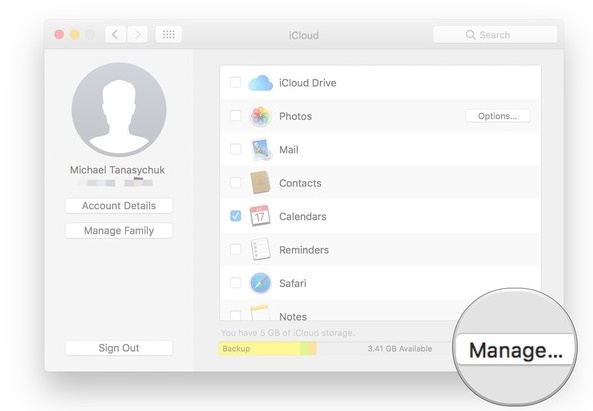Click the Michael Tanasychuk name
This screenshot has height=411, width=593.
pos(117,170)
